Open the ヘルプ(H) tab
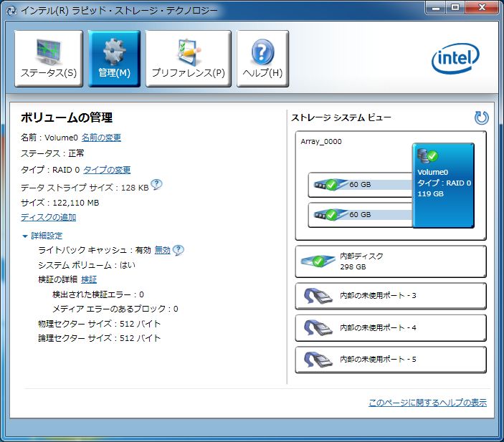504x442 pixels. tap(262, 59)
